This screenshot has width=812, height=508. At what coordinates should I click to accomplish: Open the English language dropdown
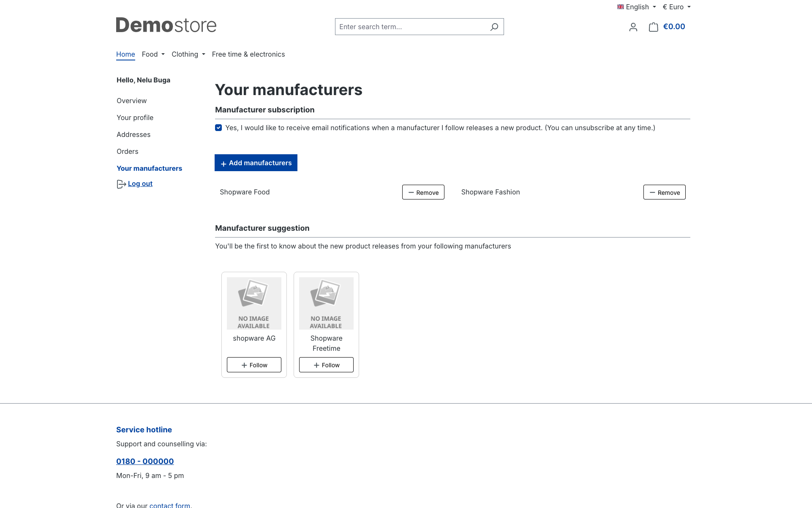(x=637, y=7)
